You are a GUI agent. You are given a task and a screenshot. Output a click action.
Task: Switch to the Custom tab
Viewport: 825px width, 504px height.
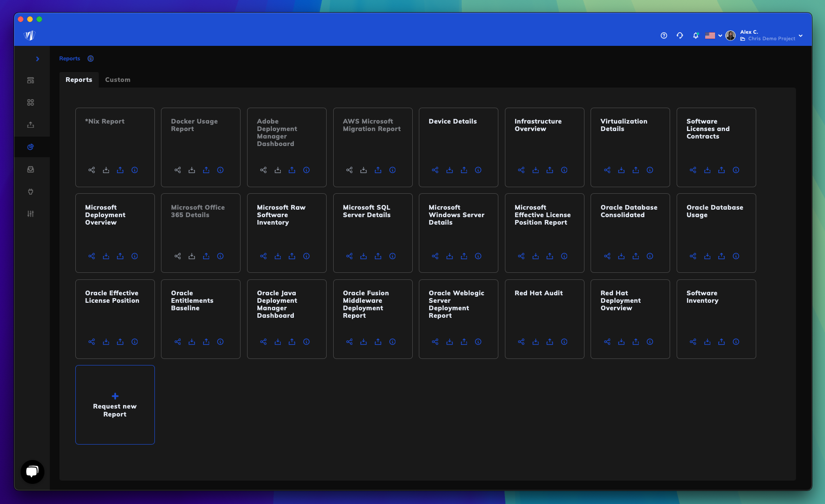coord(117,80)
